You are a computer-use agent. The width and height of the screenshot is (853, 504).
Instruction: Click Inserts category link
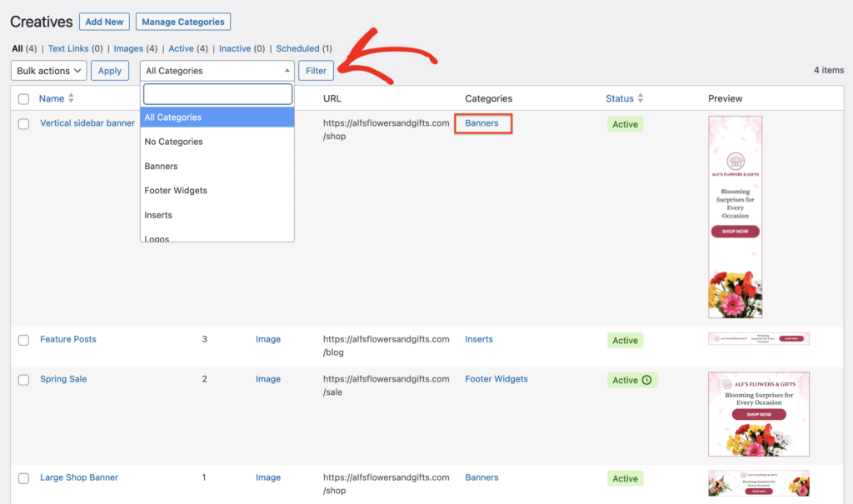[479, 339]
